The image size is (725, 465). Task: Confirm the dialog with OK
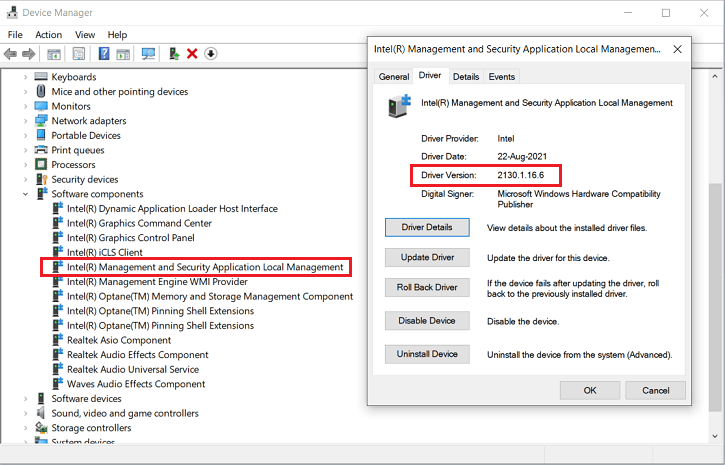590,391
